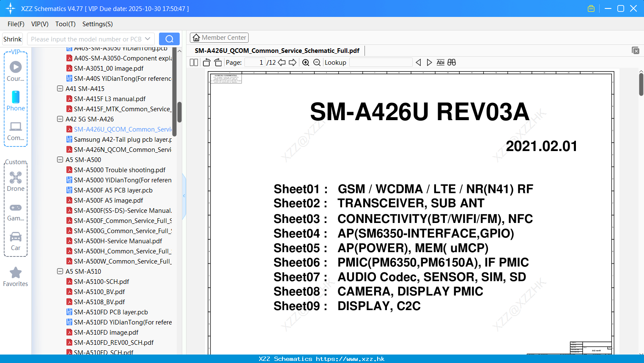Screen dimensions: 644x363
Task: Select the Computer category icon
Action: 16,126
